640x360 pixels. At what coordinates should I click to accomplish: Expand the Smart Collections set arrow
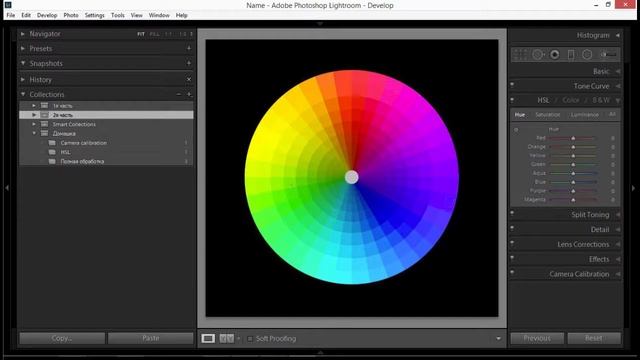(x=34, y=124)
